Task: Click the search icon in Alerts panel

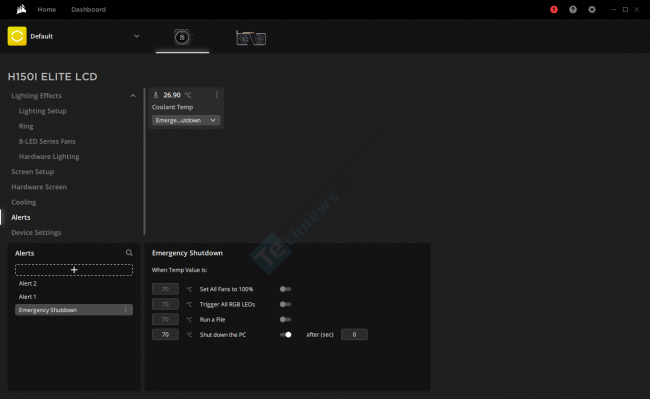Action: pos(129,253)
